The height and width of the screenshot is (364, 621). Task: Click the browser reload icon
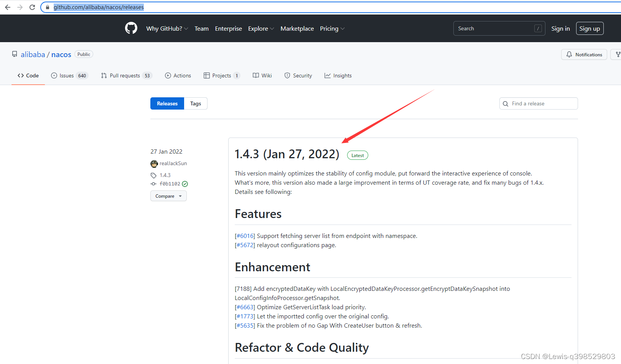(32, 7)
